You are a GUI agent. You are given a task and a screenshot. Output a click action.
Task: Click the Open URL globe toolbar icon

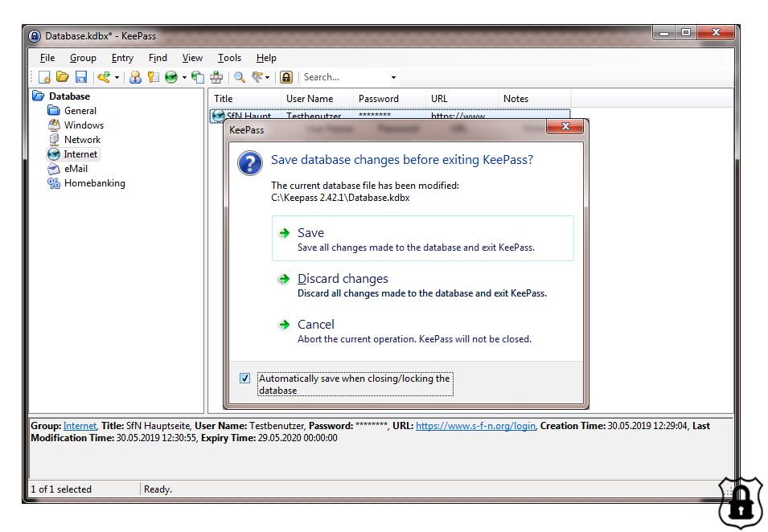[x=171, y=77]
